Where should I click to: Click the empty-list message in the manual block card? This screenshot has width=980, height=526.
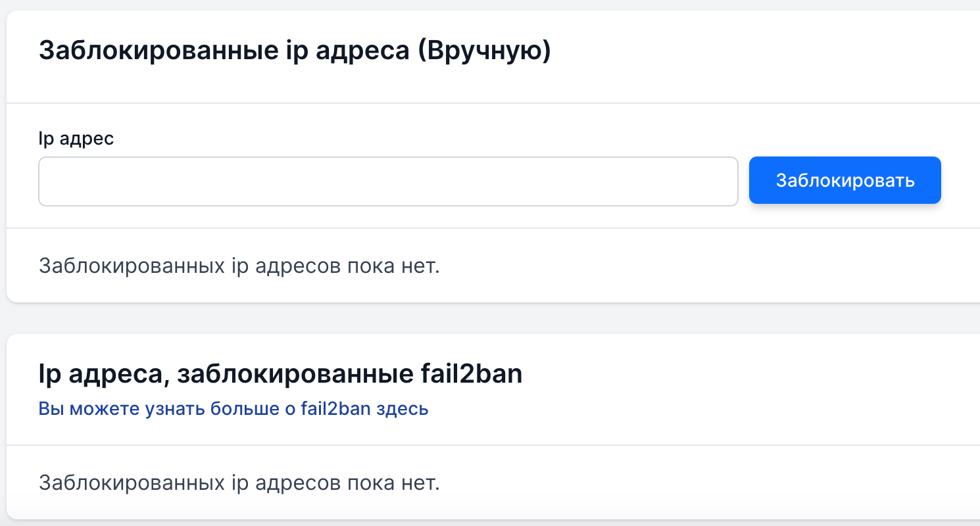239,266
